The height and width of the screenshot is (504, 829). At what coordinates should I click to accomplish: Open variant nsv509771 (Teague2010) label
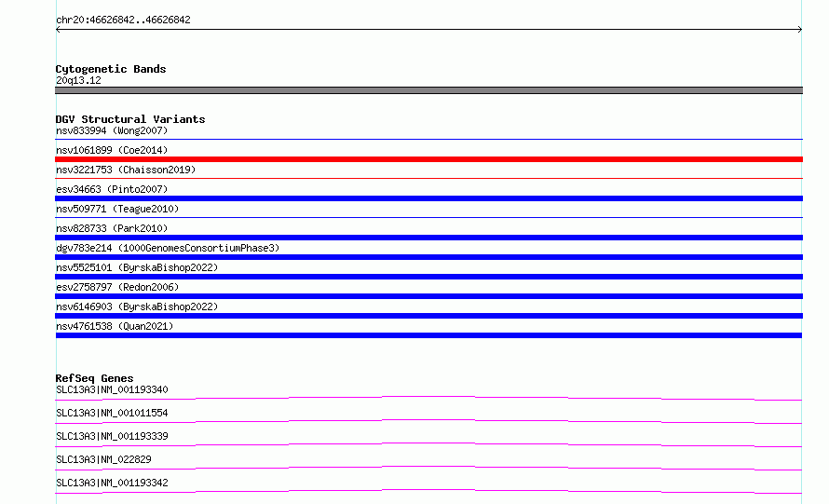[x=117, y=209]
